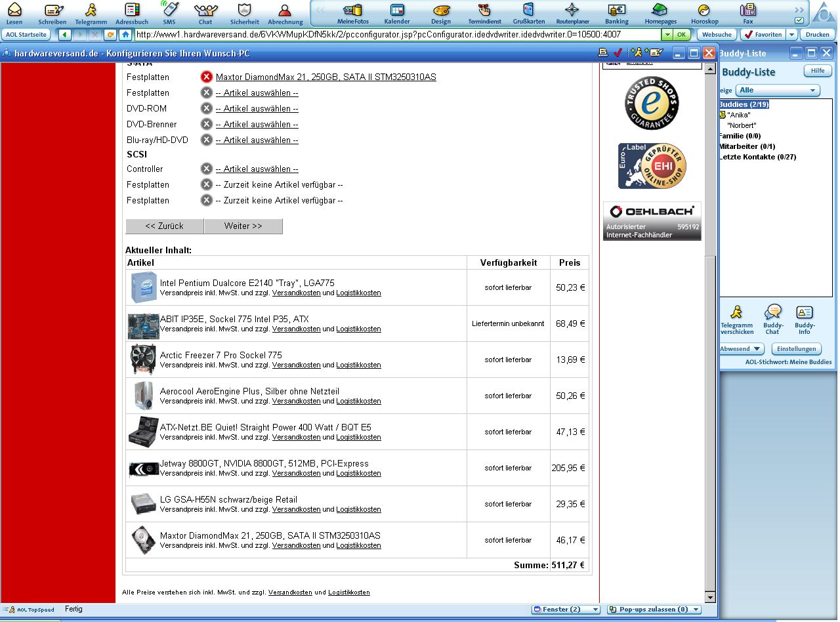This screenshot has width=840, height=622.
Task: Open the Abwesend dropdown
Action: [x=741, y=349]
